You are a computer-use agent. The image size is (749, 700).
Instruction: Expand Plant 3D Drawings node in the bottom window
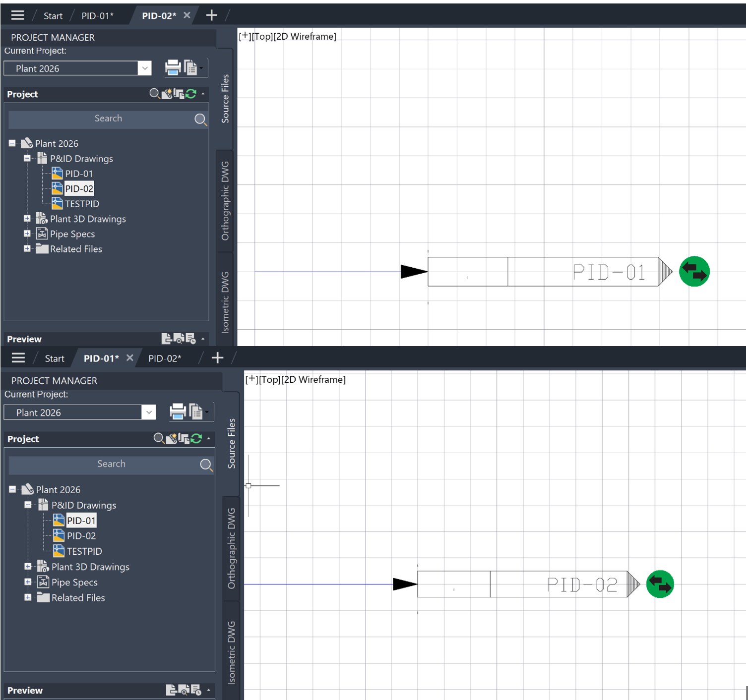click(28, 566)
